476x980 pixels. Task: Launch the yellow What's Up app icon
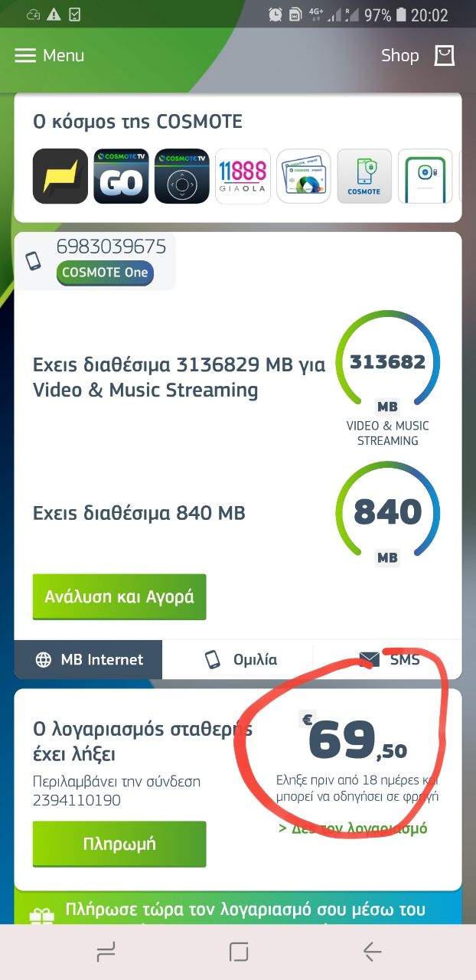point(60,176)
